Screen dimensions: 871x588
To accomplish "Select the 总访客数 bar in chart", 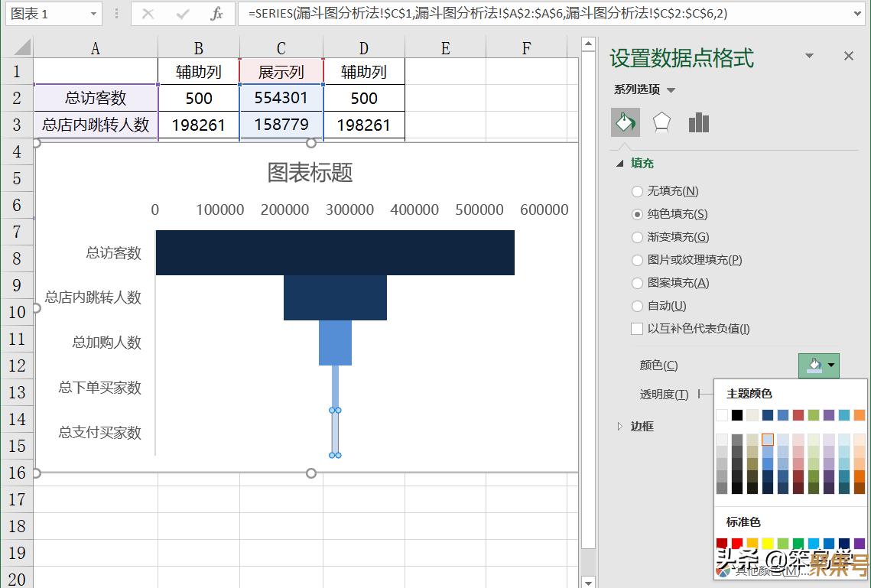I will click(x=335, y=252).
